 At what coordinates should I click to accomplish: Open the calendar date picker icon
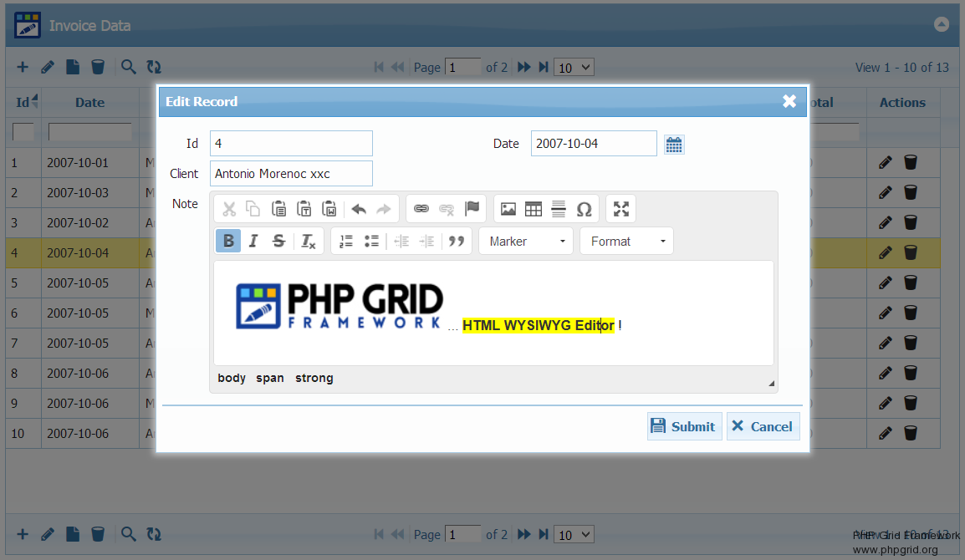pyautogui.click(x=674, y=145)
